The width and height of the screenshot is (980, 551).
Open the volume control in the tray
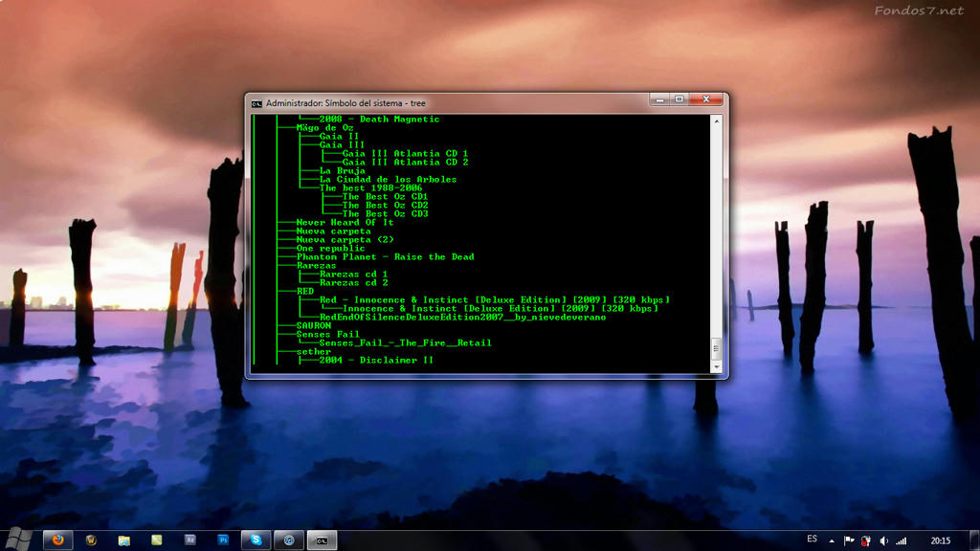tap(883, 540)
